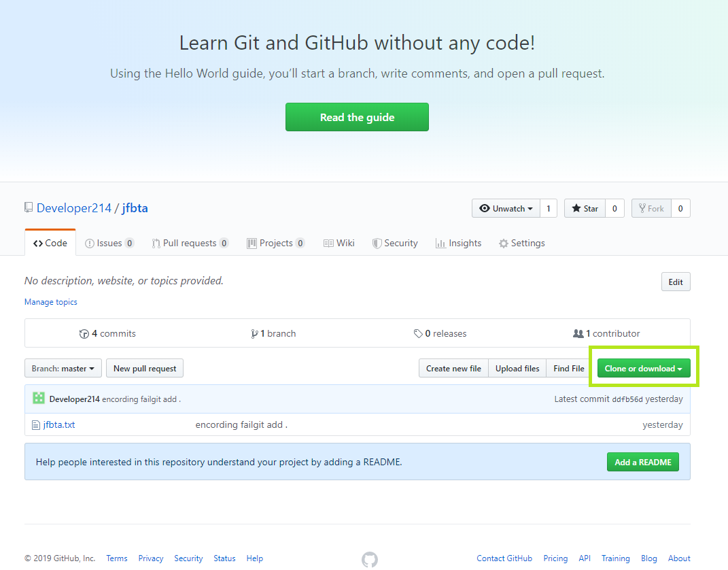Click the GitHub Octocat logo in footer
The height and width of the screenshot is (570, 728).
(x=370, y=559)
